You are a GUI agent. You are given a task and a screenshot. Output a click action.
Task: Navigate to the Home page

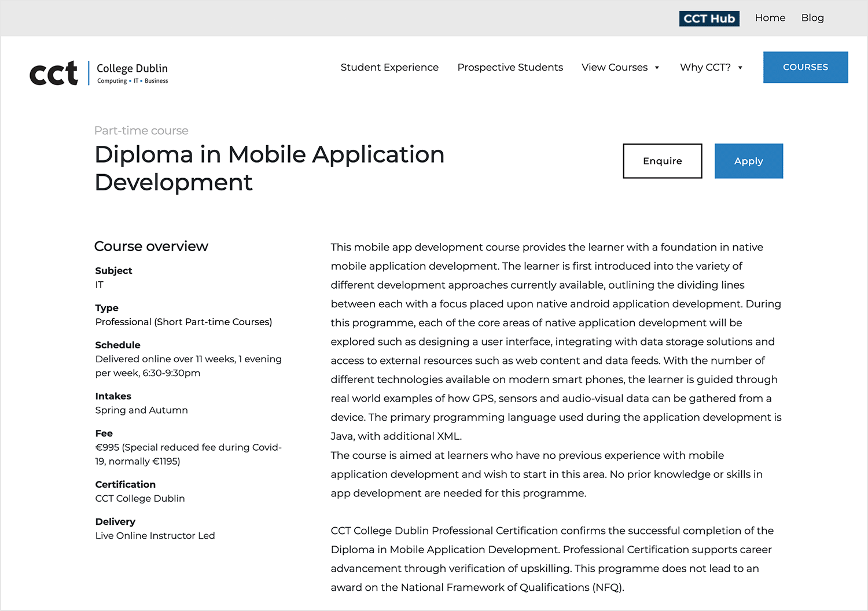pyautogui.click(x=770, y=18)
